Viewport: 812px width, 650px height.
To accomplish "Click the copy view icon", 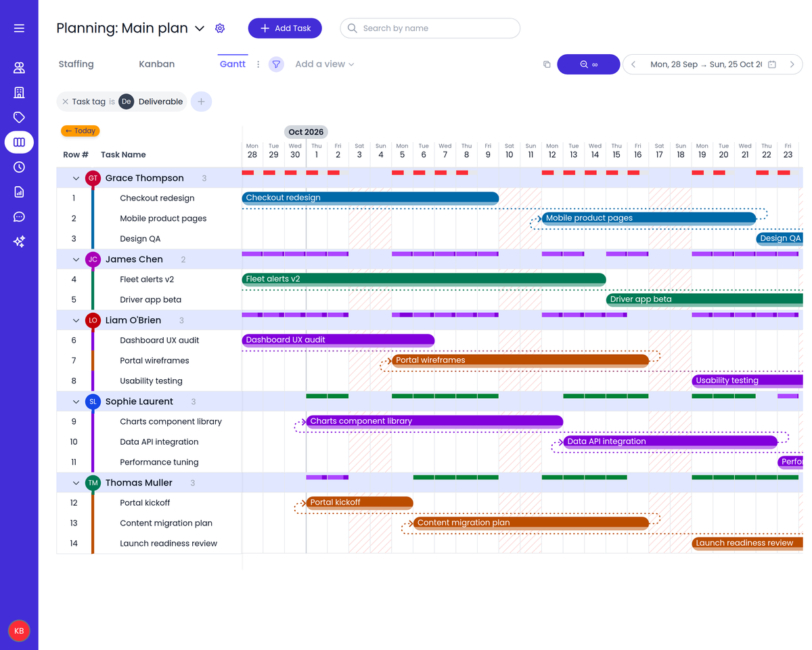I will 547,64.
